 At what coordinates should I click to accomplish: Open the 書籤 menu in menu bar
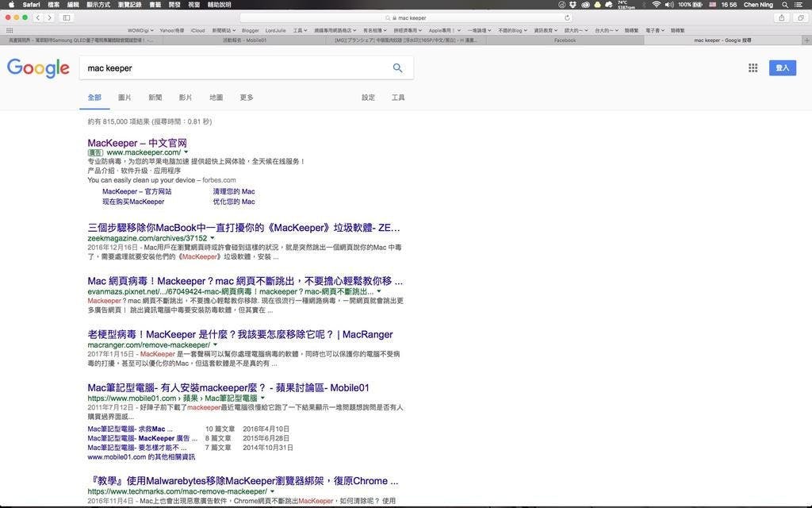click(x=155, y=5)
